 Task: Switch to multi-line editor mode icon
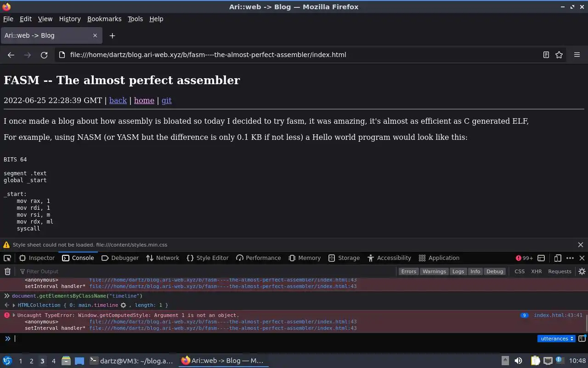(x=582, y=339)
